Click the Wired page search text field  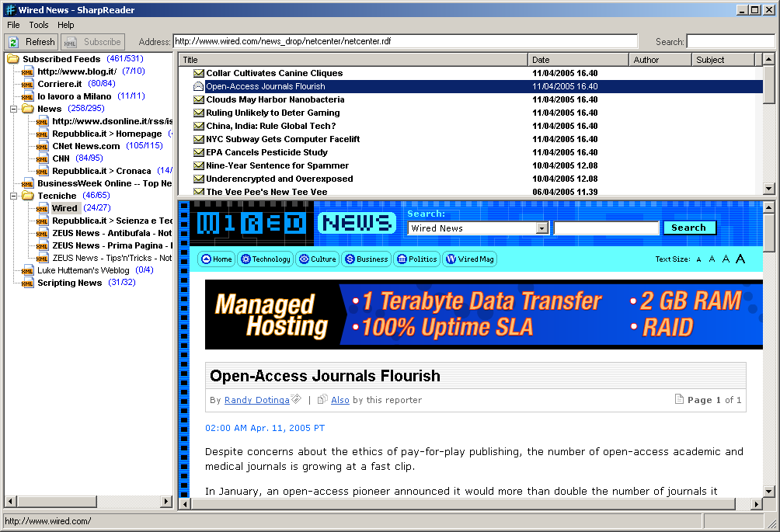pyautogui.click(x=607, y=228)
